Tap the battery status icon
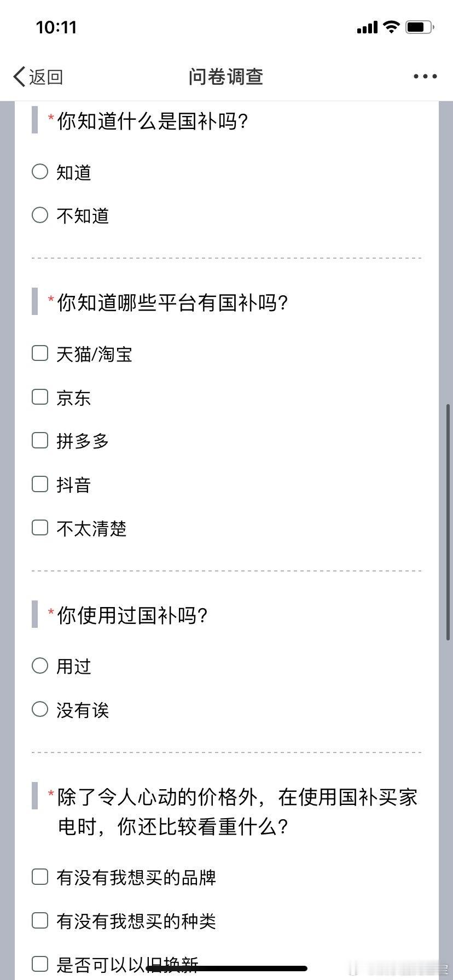 click(x=420, y=27)
